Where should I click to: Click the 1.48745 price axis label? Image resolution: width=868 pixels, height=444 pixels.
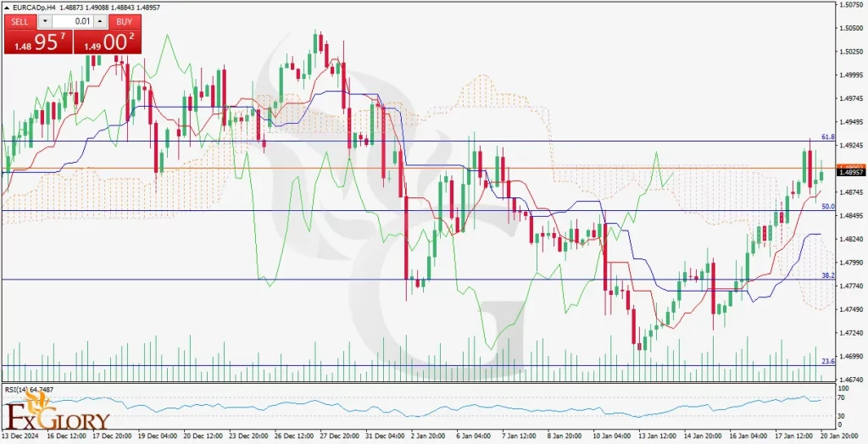(x=853, y=192)
